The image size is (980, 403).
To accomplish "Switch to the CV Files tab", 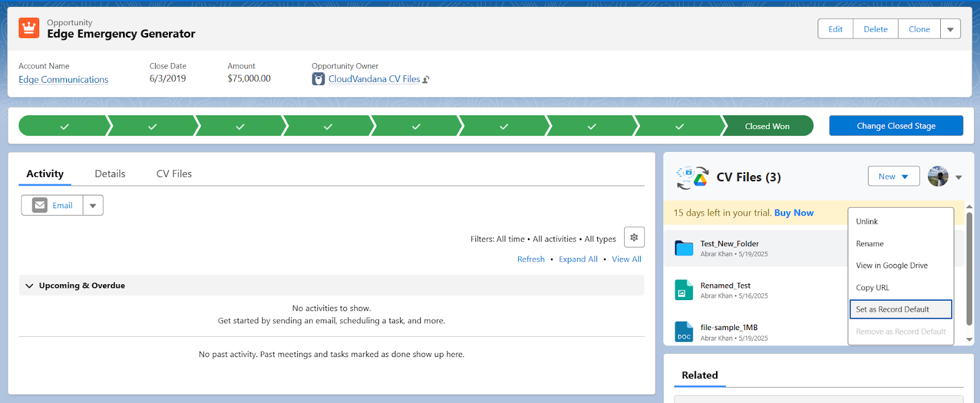I will coord(174,174).
